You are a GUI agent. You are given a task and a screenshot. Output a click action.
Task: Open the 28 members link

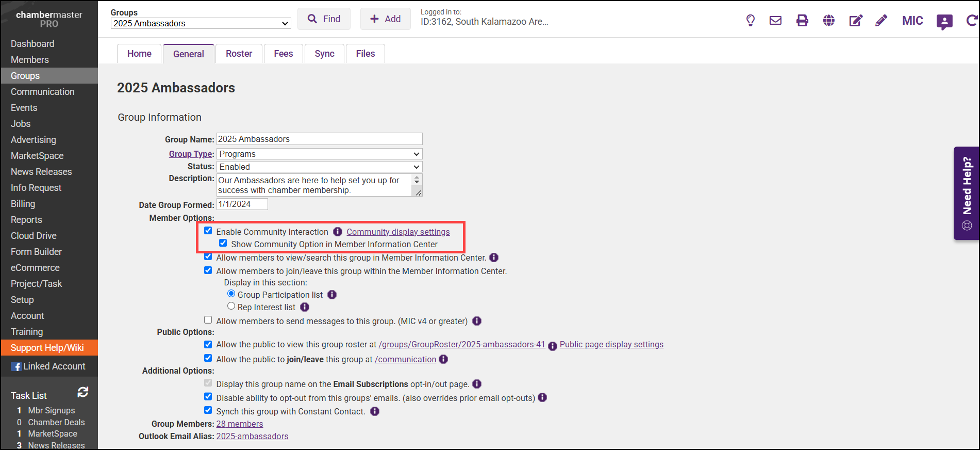pos(239,424)
